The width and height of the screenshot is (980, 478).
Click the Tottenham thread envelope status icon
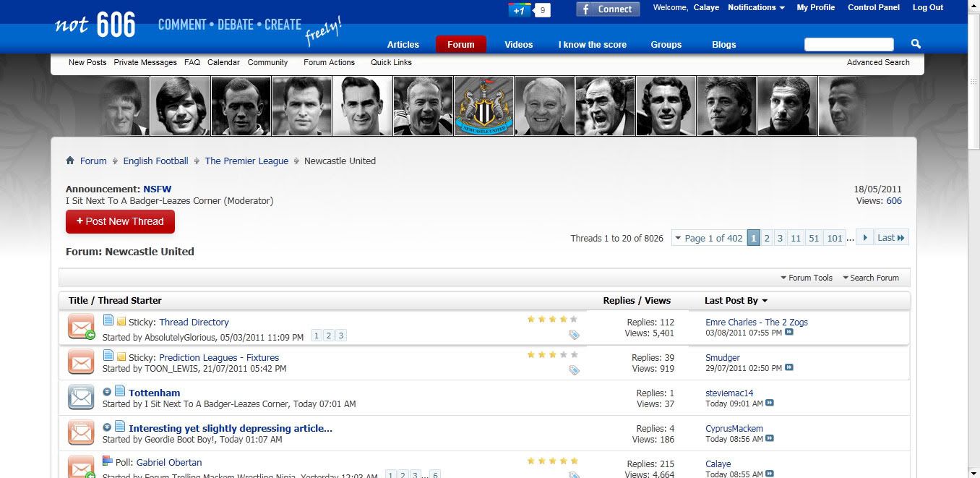pyautogui.click(x=82, y=397)
